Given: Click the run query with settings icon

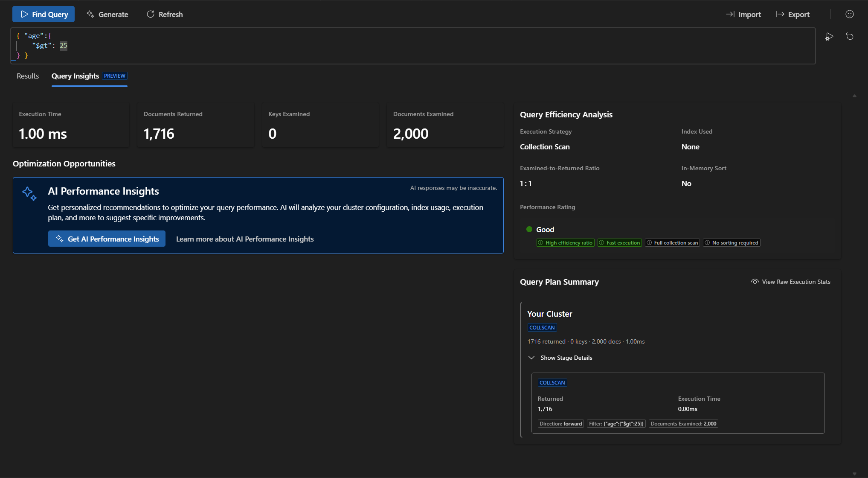Looking at the screenshot, I should pyautogui.click(x=829, y=37).
